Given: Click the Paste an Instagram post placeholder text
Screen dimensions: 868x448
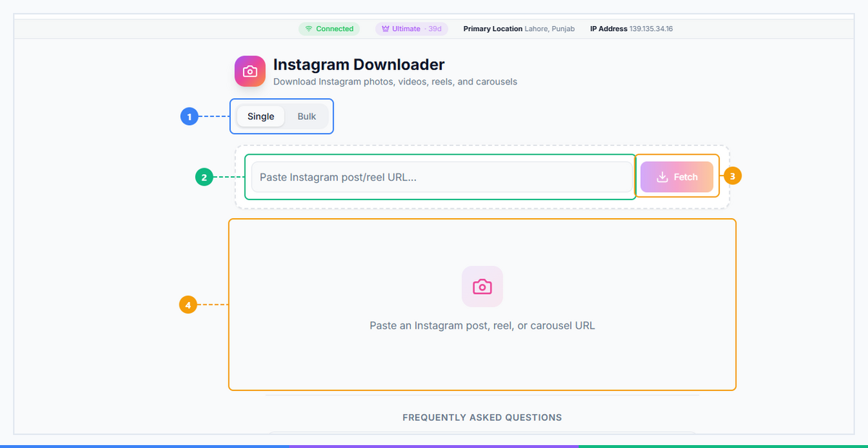Looking at the screenshot, I should 482,326.
